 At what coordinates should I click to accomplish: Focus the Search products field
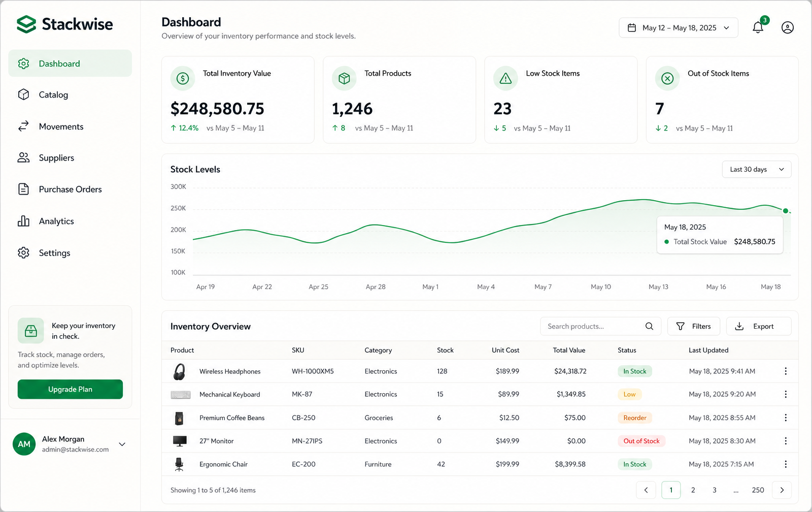[x=601, y=326]
